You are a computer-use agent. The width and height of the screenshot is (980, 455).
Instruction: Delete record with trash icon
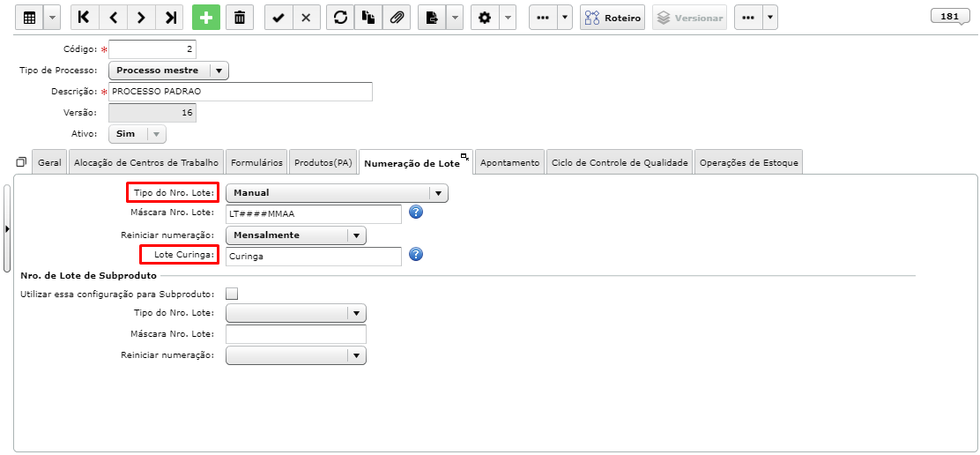click(x=240, y=19)
